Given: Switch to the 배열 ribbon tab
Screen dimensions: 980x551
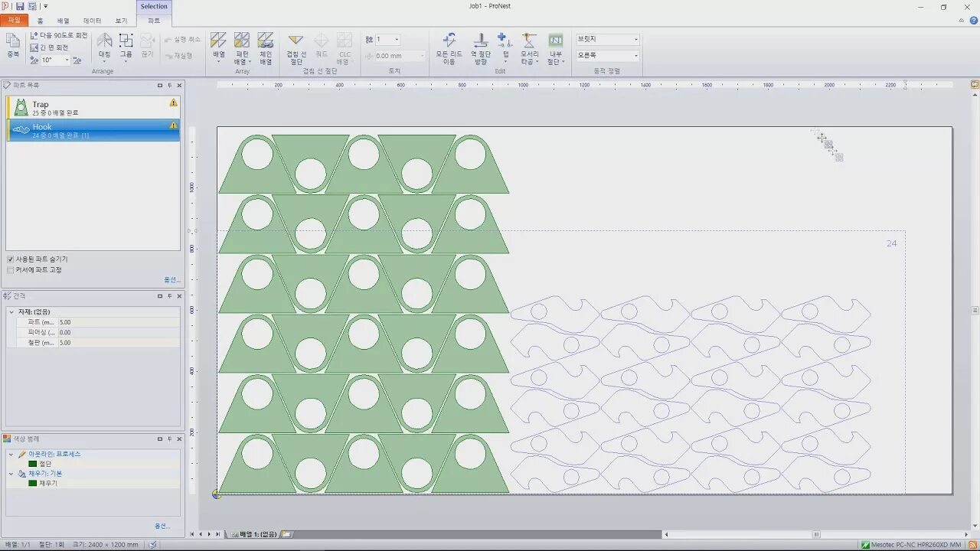Looking at the screenshot, I should pyautogui.click(x=64, y=21).
